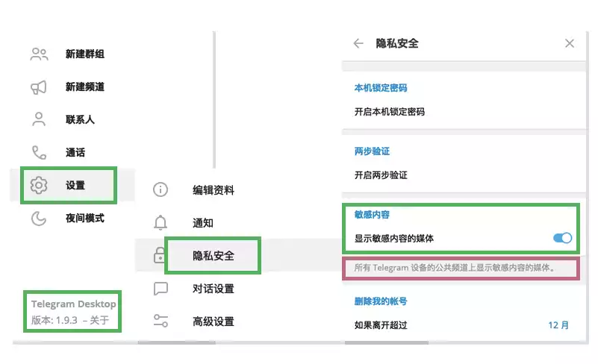Click the Night Mode moon icon
This screenshot has height=364, width=598.
[39, 218]
